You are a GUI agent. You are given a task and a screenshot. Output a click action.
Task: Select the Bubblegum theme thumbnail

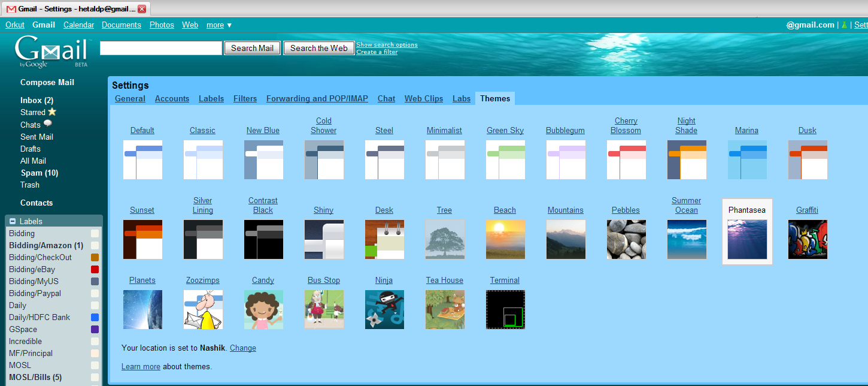pos(566,160)
